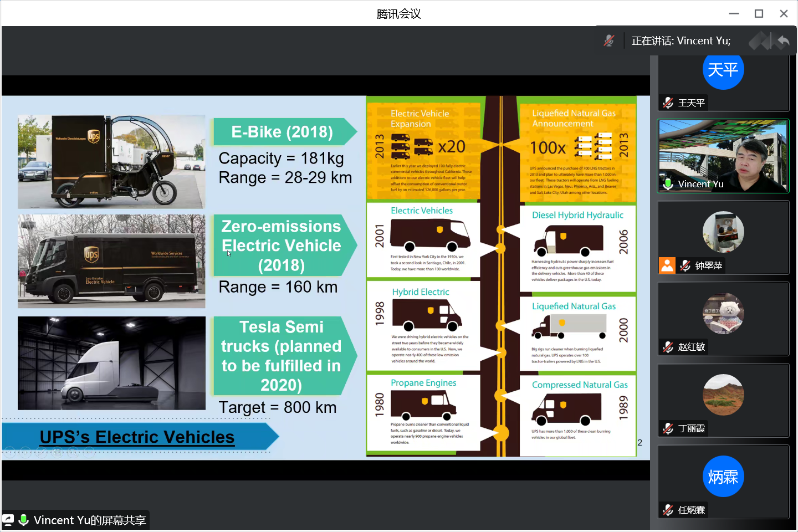Click the return arrow icon in speaking bar
Screen dimensions: 798x532
pyautogui.click(x=783, y=40)
